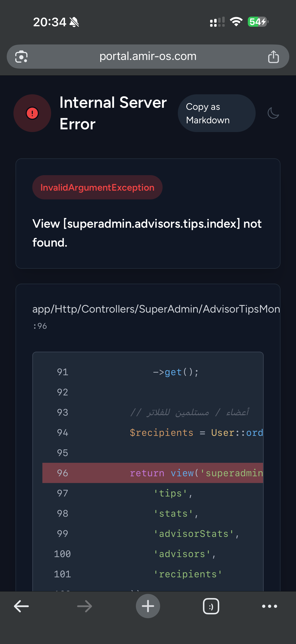This screenshot has height=644, width=296.
Task: Open the three-dot browser menu
Action: coord(270,606)
